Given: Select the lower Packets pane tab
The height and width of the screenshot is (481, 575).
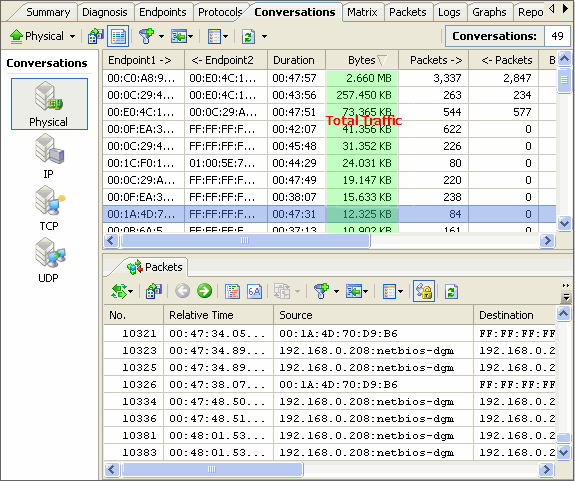Looking at the screenshot, I should (x=155, y=267).
